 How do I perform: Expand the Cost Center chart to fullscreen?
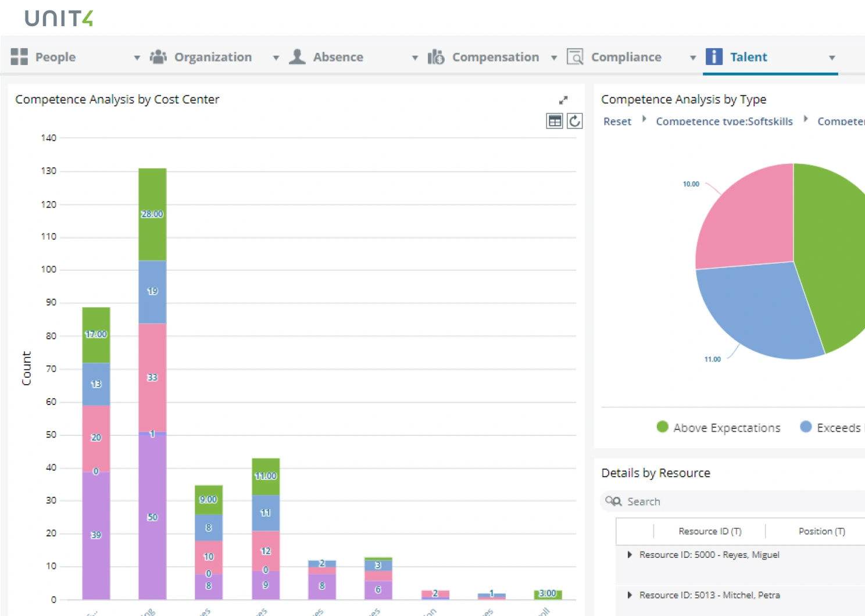coord(563,100)
